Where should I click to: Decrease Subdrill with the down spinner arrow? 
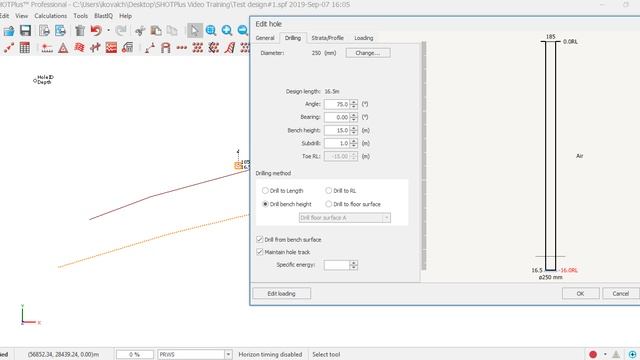[x=354, y=146]
